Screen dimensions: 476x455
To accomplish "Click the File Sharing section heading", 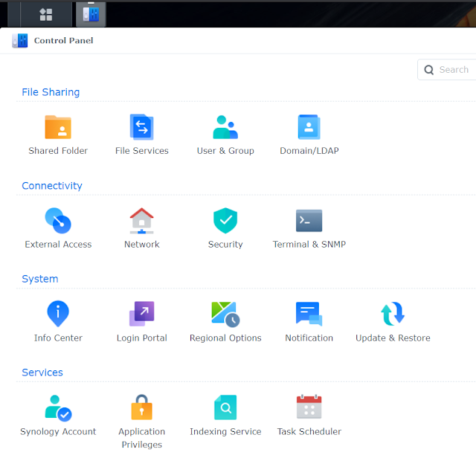I will 51,92.
